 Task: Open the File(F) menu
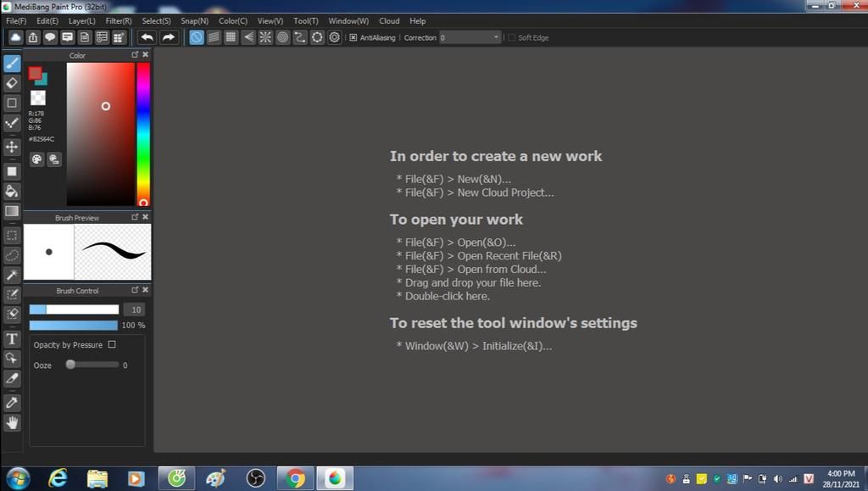click(x=16, y=20)
